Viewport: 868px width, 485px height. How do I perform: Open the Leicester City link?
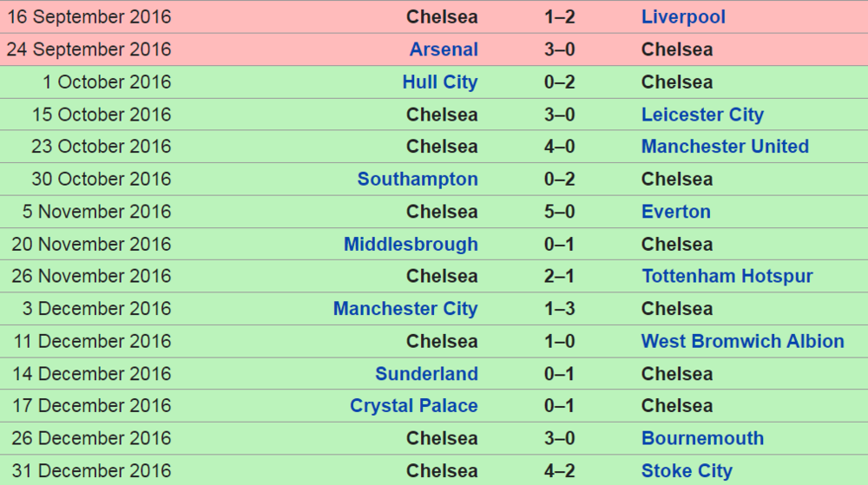[x=702, y=115]
